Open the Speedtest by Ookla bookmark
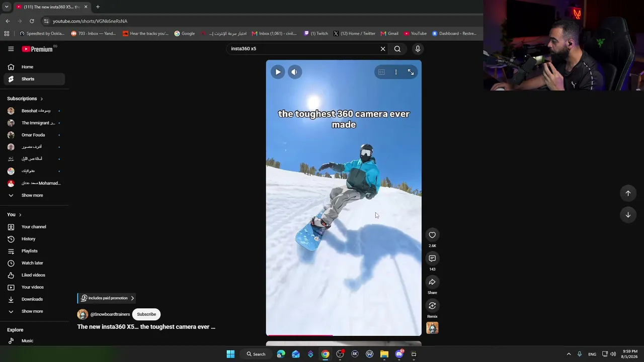The height and width of the screenshot is (362, 644). pos(42,34)
